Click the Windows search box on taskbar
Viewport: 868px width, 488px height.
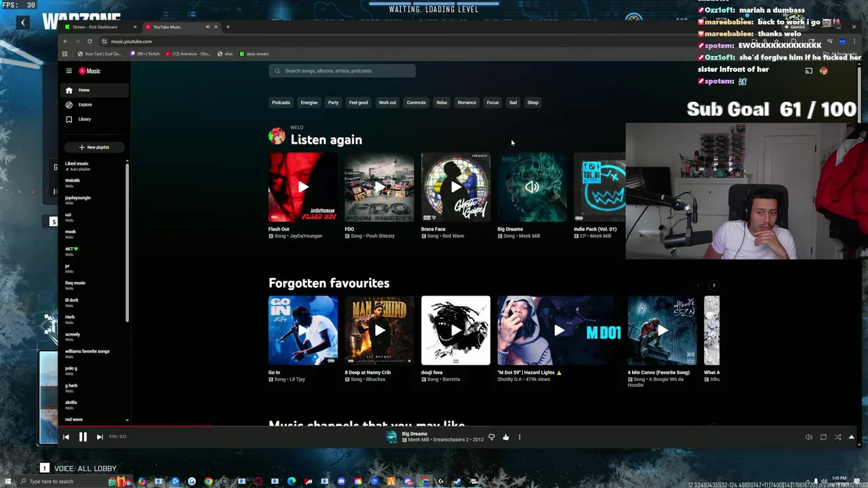61,481
